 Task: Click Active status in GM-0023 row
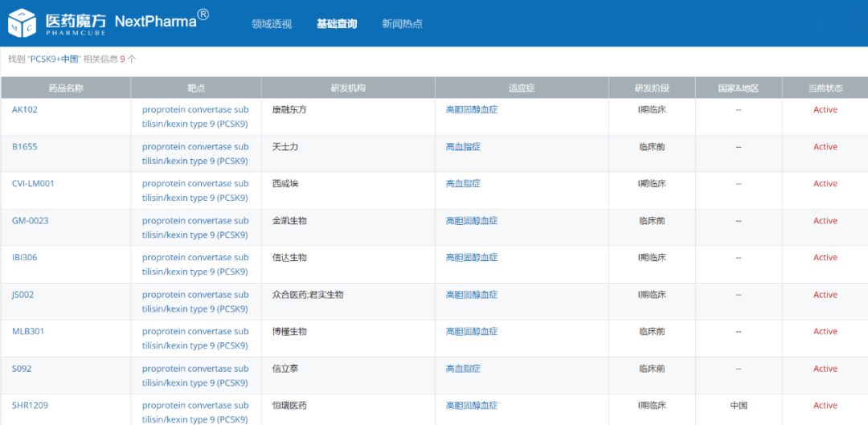coord(825,220)
